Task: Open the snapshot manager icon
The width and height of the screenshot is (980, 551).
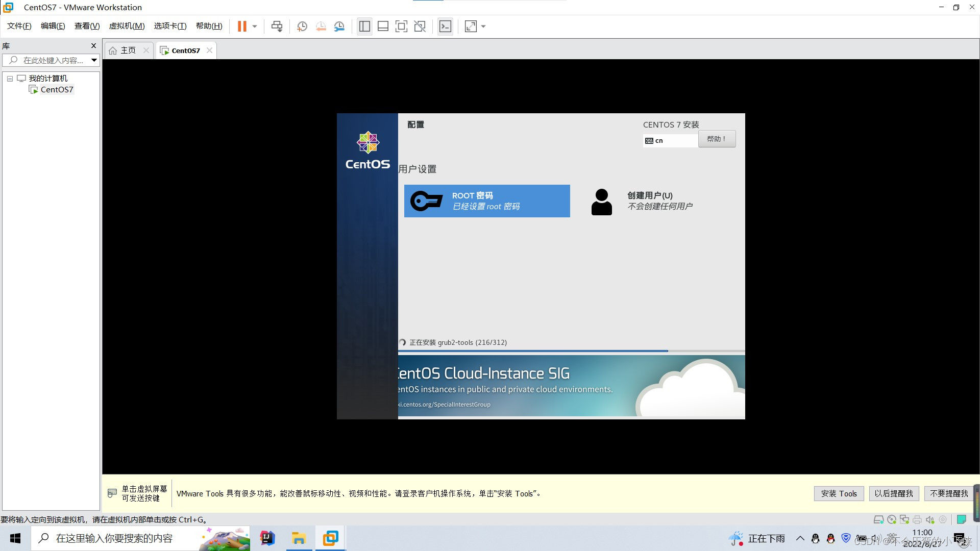Action: 339,26
